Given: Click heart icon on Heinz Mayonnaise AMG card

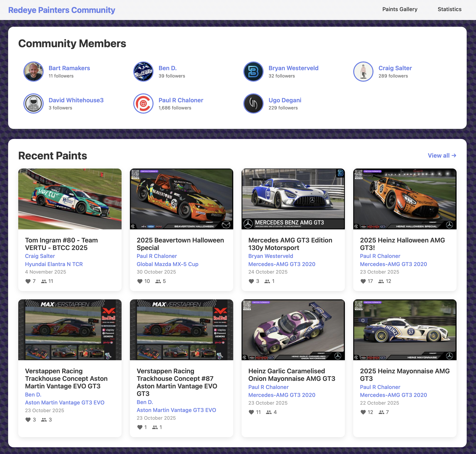Looking at the screenshot, I should [x=363, y=412].
